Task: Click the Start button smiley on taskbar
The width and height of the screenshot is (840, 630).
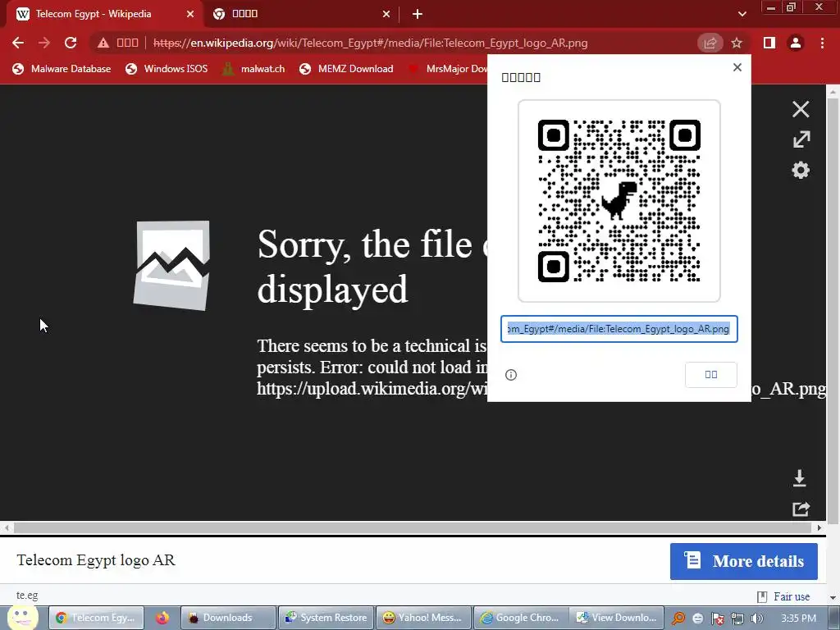Action: click(22, 617)
